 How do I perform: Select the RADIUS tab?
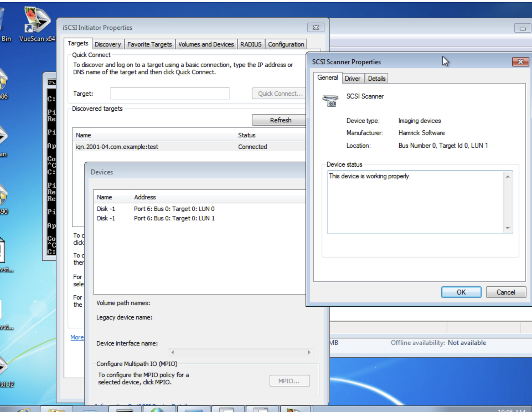pos(250,44)
